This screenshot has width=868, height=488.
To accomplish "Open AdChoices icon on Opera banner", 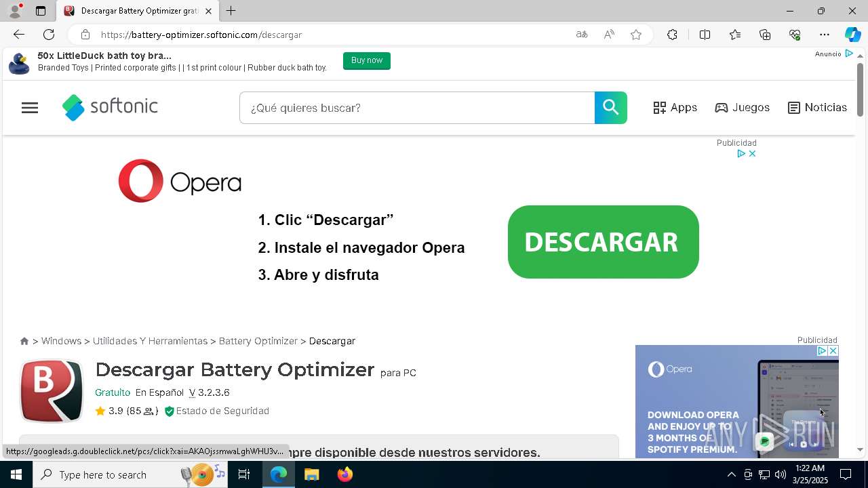I will tap(741, 154).
